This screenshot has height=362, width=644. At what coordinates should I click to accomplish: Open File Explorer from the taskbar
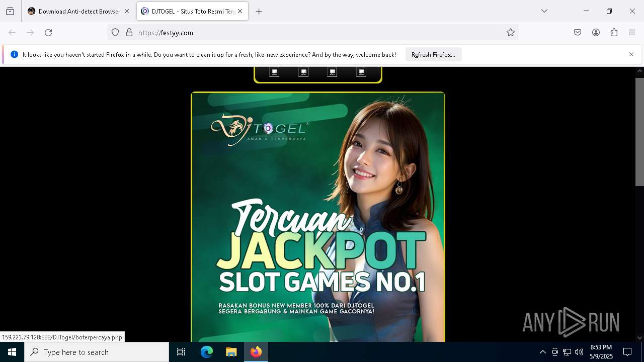[x=231, y=352]
